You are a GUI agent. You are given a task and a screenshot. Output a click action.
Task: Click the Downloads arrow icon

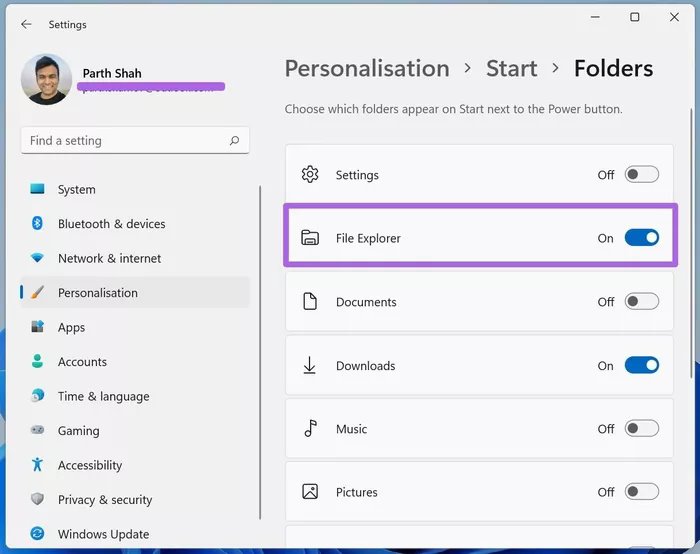[309, 365]
